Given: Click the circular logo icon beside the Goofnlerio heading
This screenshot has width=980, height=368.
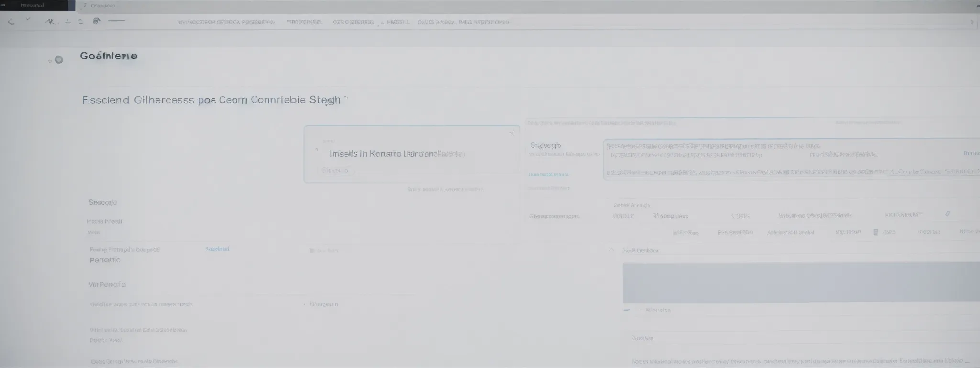Looking at the screenshot, I should [58, 60].
